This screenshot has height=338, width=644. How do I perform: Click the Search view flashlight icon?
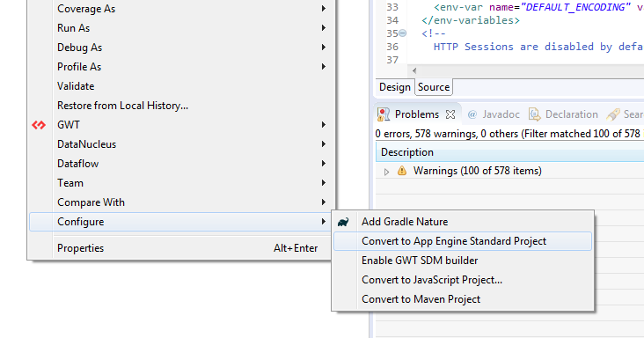613,114
